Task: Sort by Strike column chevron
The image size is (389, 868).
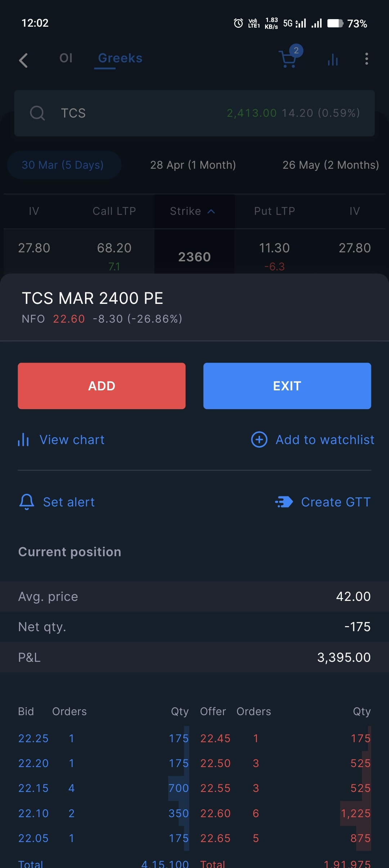Action: coord(211,211)
